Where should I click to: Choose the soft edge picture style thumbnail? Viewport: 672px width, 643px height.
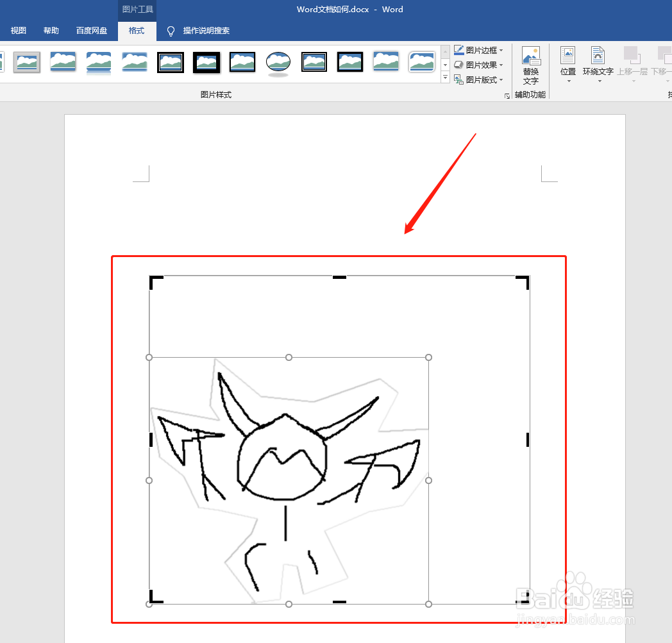(135, 63)
